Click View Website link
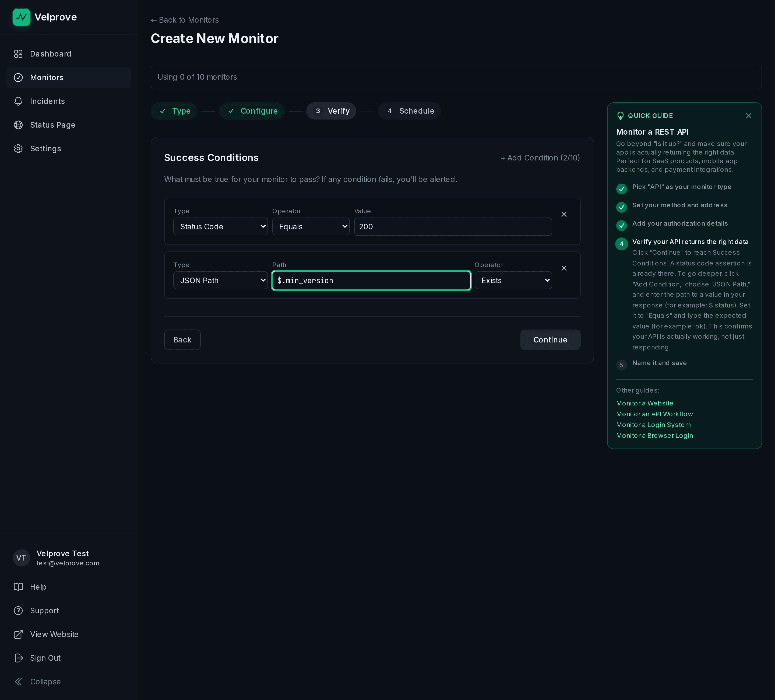This screenshot has height=700, width=775. 69,634
